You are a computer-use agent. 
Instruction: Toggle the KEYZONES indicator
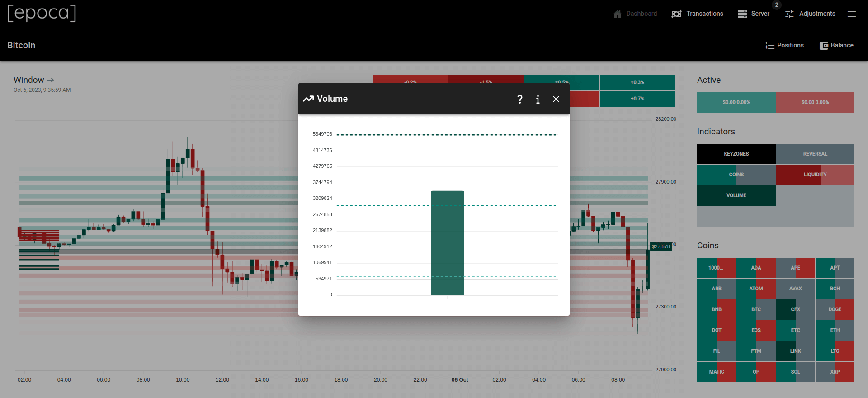(736, 154)
